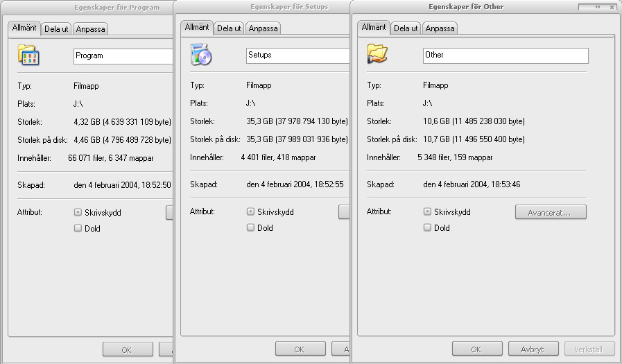Click Avbryt in the Other properties dialog
Image resolution: width=622 pixels, height=364 pixels.
point(533,349)
